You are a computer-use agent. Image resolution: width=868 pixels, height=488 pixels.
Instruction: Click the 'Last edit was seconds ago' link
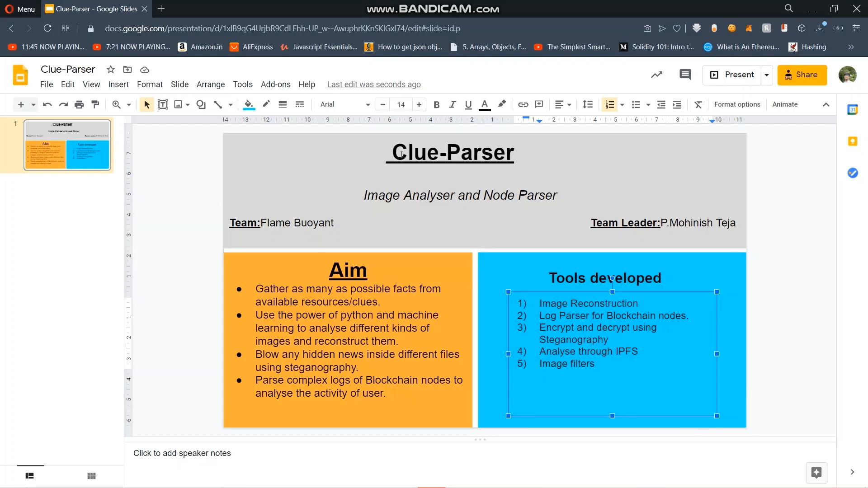[374, 84]
